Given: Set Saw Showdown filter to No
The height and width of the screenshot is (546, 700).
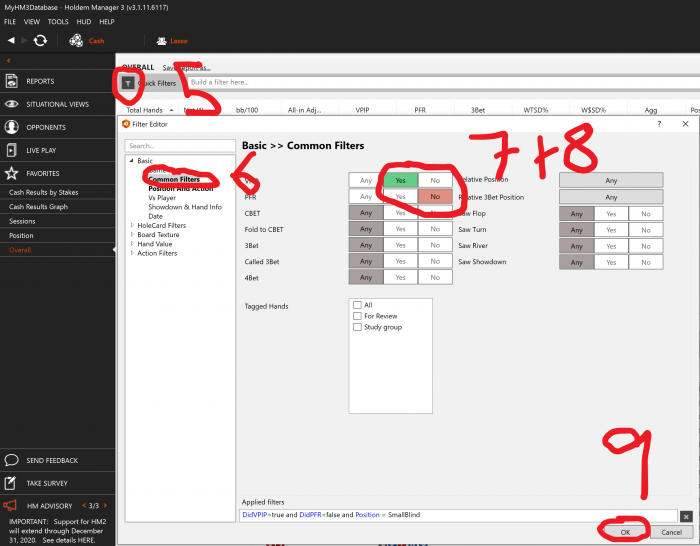Looking at the screenshot, I should (646, 262).
